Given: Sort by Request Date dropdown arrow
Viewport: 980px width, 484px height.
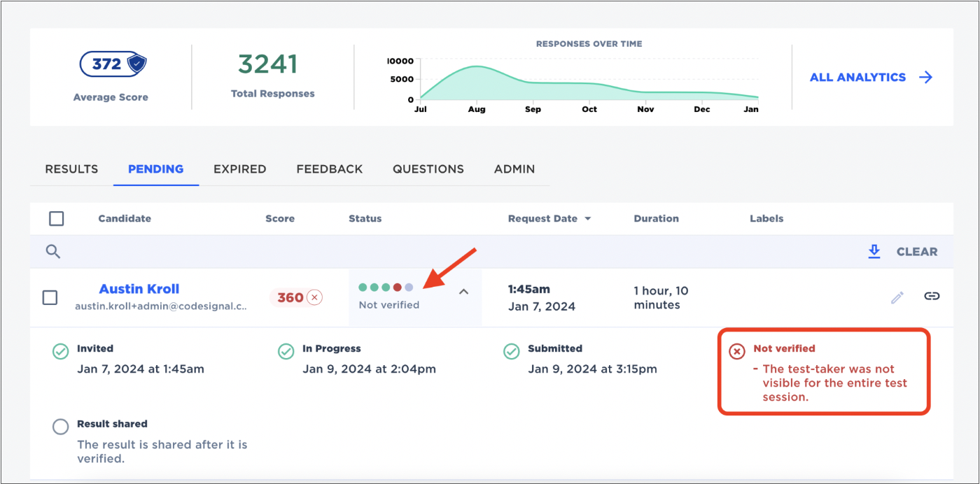Looking at the screenshot, I should (588, 219).
